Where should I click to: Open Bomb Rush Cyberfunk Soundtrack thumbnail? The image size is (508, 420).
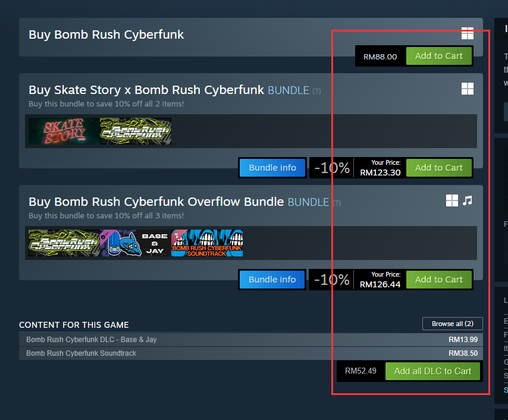(207, 243)
